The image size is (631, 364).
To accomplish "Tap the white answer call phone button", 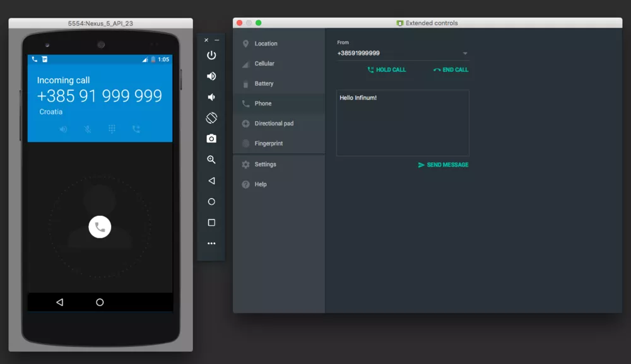I will click(100, 227).
